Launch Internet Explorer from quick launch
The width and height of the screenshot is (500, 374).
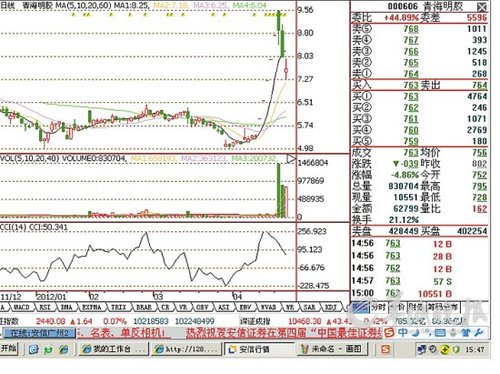(x=64, y=349)
